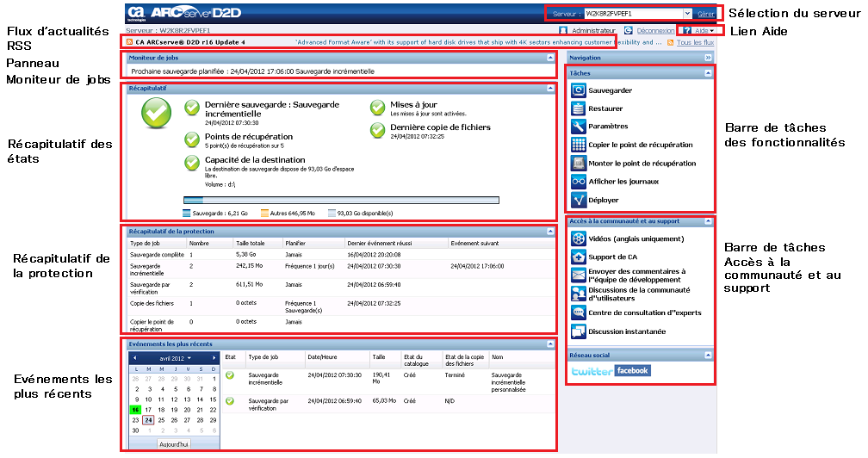The height and width of the screenshot is (458, 868).
Task: Open the Serveur selection dropdown
Action: [x=687, y=13]
